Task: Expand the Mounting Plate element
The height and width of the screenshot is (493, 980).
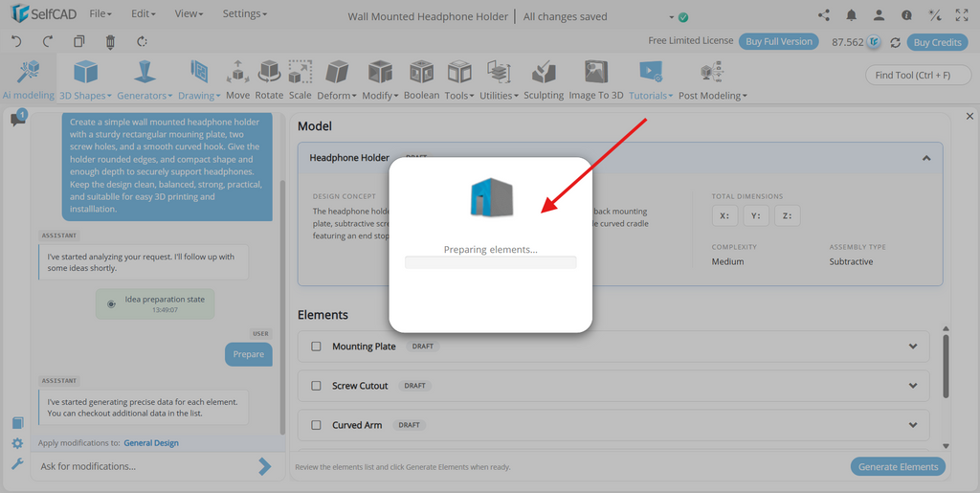Action: point(913,347)
